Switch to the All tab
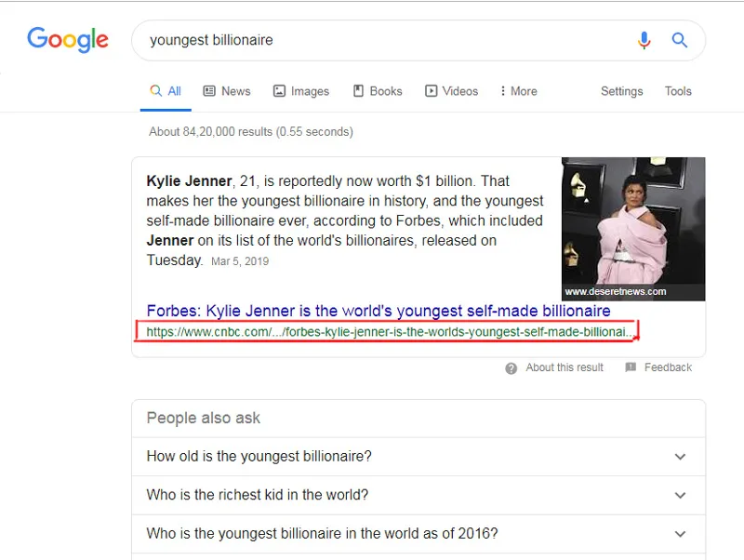Screen dimensions: 744x560 166,90
